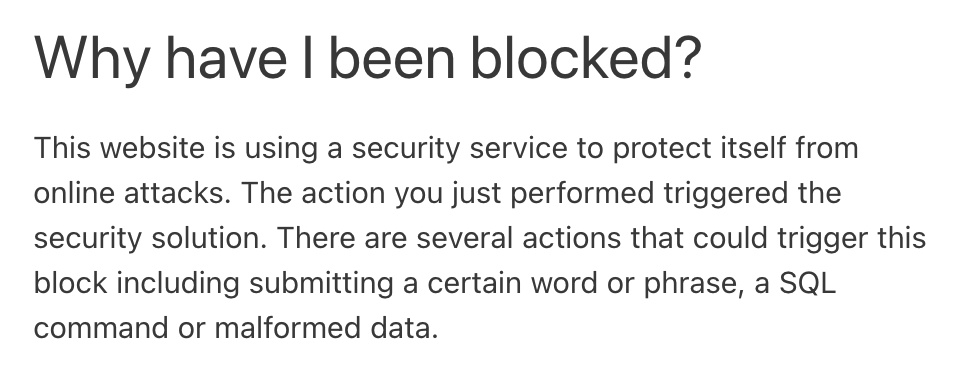
Task: Click the word "blocked?" in the heading
Action: click(585, 57)
